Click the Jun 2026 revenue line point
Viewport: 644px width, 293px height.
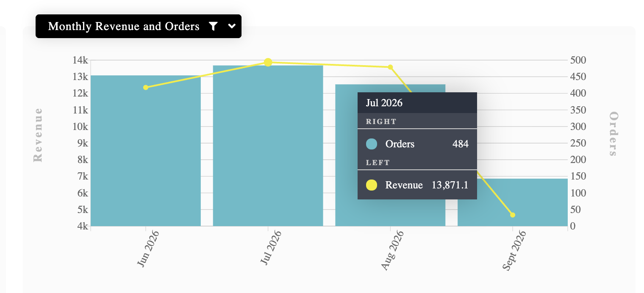coord(146,87)
